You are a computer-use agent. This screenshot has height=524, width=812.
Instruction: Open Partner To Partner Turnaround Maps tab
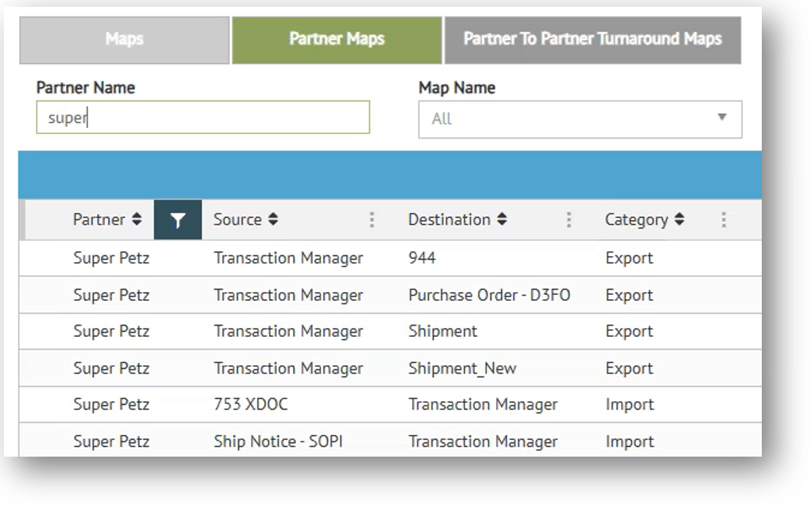tap(592, 39)
